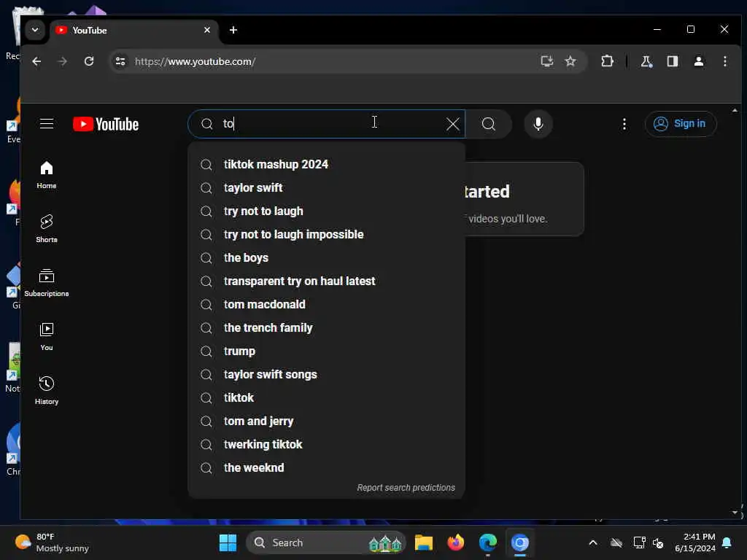Click taskbar Search box
The height and width of the screenshot is (560, 747).
[x=326, y=542]
